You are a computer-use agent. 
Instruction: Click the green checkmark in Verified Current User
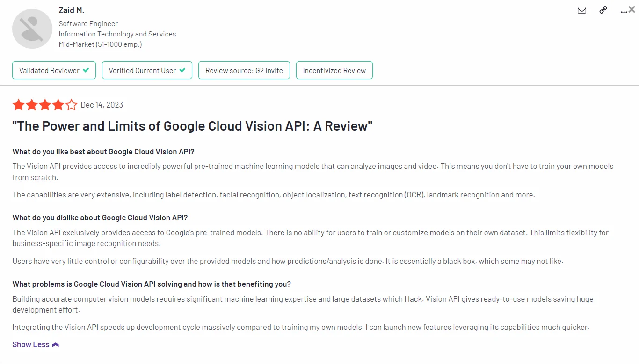pos(182,70)
